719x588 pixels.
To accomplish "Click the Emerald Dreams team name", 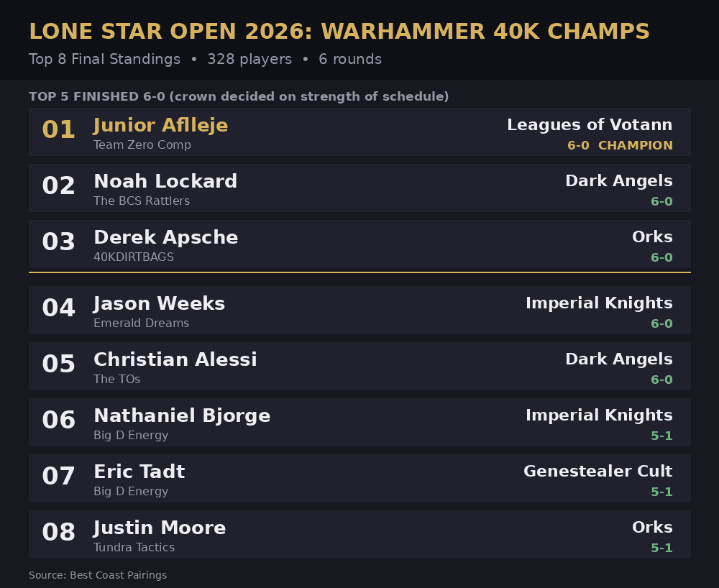I will point(141,323).
